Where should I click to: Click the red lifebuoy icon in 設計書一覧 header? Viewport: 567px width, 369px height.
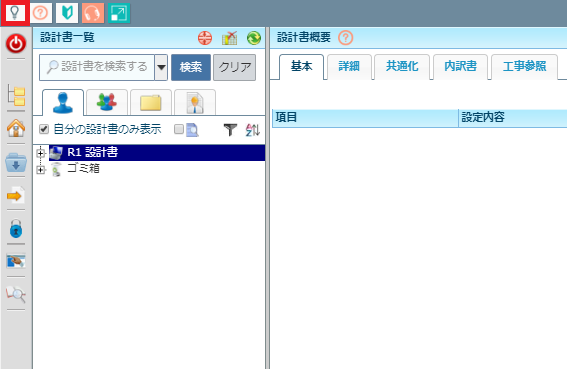(205, 38)
